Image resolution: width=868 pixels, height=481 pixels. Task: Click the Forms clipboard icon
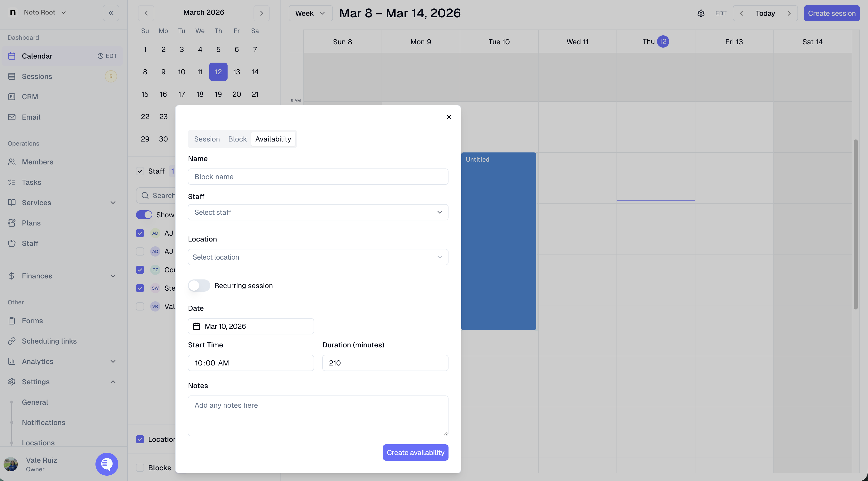(12, 321)
